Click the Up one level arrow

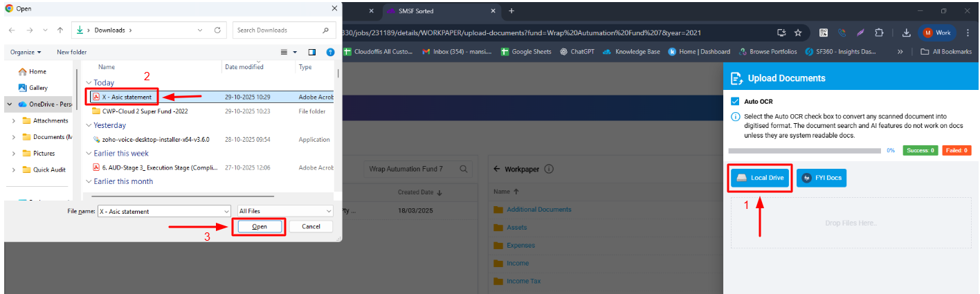pos(61,30)
